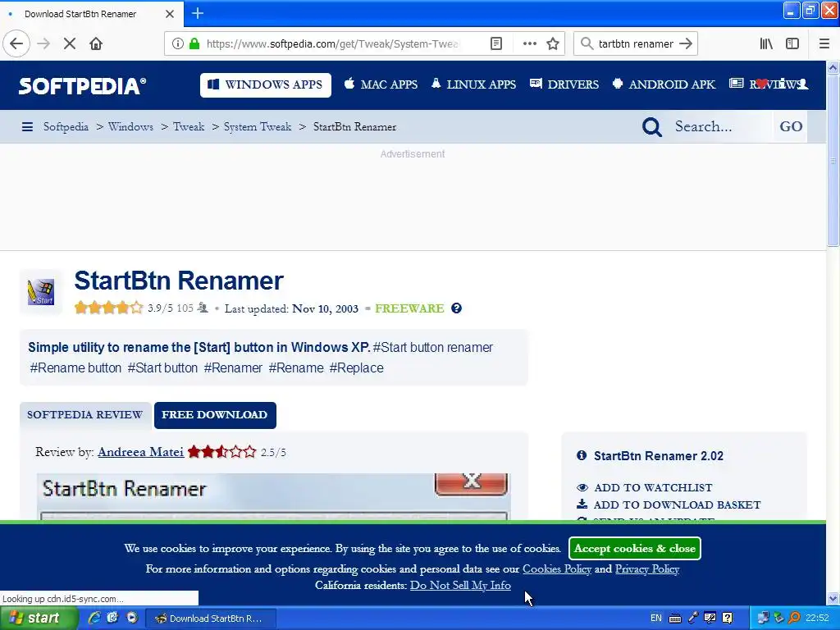The height and width of the screenshot is (630, 840).
Task: Click the site information icon in address bar
Action: 177,44
